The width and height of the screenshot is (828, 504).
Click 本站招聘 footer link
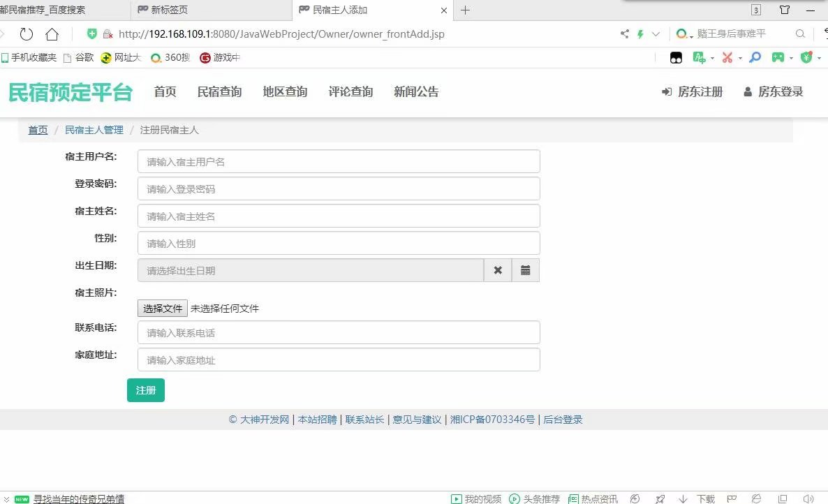(x=318, y=420)
